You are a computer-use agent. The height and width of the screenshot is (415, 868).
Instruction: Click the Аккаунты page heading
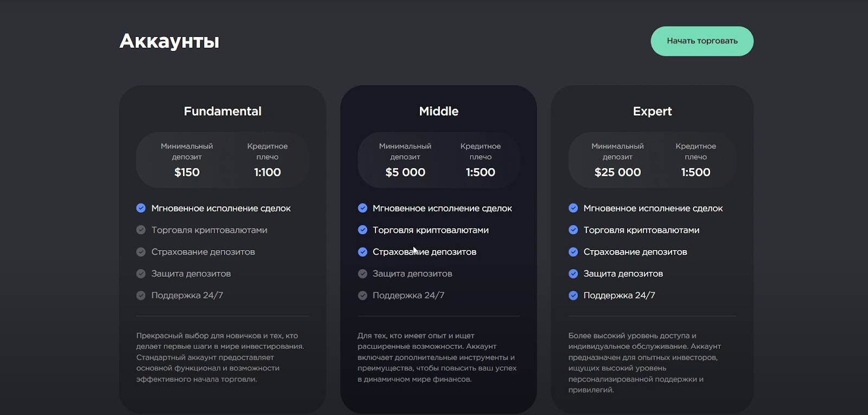[169, 41]
